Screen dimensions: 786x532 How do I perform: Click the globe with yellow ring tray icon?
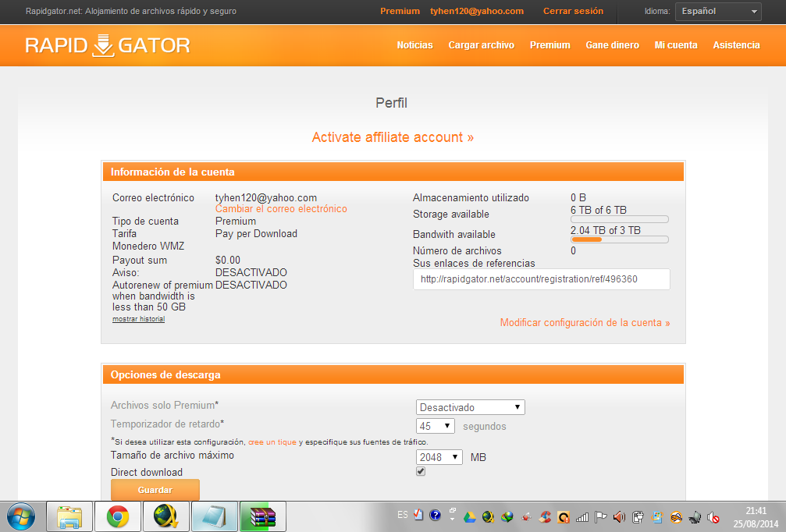pyautogui.click(x=489, y=516)
